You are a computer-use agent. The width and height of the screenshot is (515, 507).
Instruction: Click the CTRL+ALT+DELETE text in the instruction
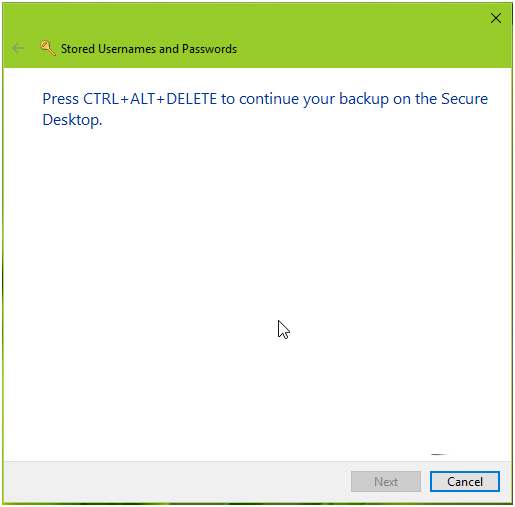pyautogui.click(x=150, y=99)
